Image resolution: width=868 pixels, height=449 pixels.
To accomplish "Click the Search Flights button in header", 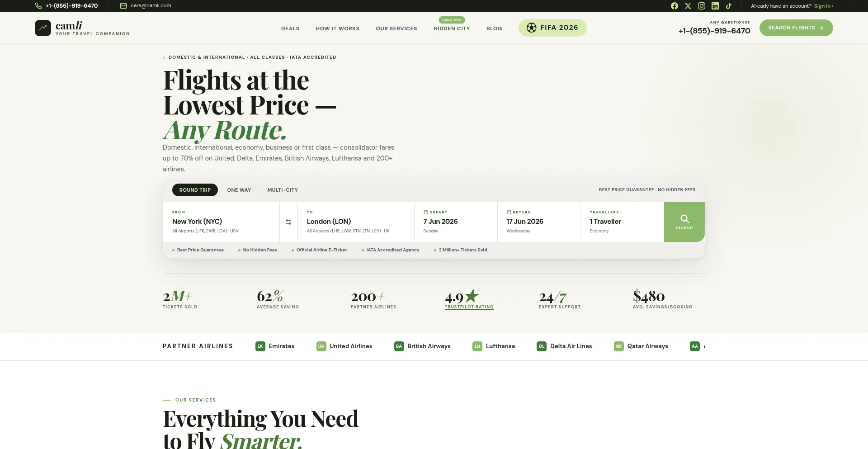I will point(796,28).
